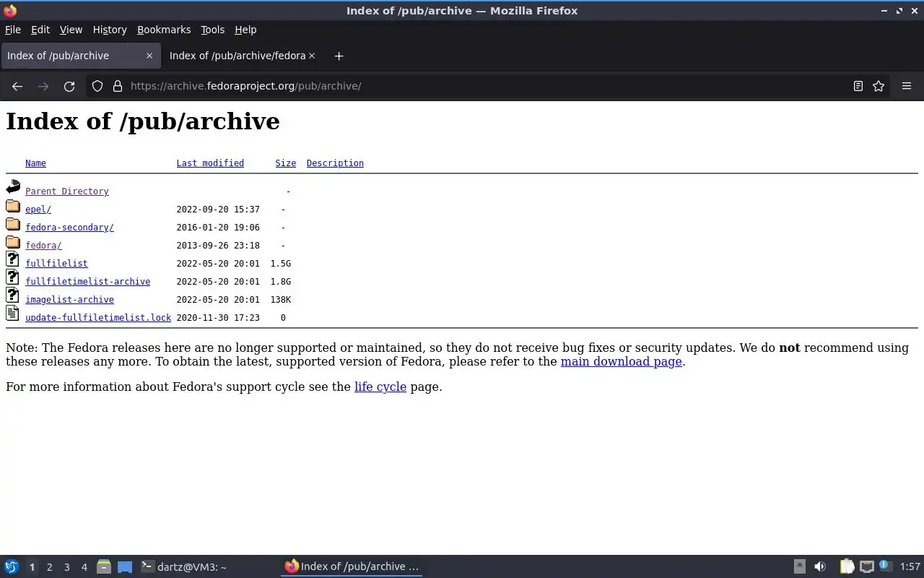This screenshot has width=924, height=578.
Task: Open the Bookmarks menu
Action: coord(164,30)
